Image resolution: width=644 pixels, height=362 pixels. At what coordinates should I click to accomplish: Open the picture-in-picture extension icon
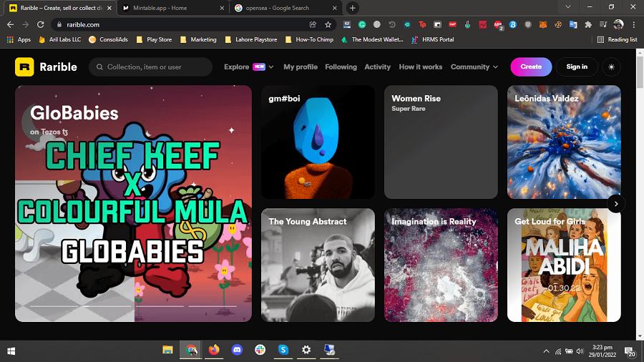[x=437, y=24]
